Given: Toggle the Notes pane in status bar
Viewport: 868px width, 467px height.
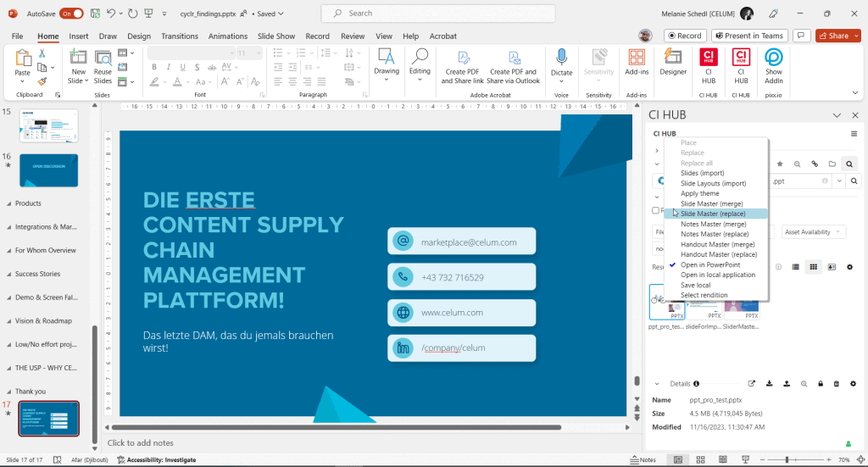Looking at the screenshot, I should coord(643,460).
